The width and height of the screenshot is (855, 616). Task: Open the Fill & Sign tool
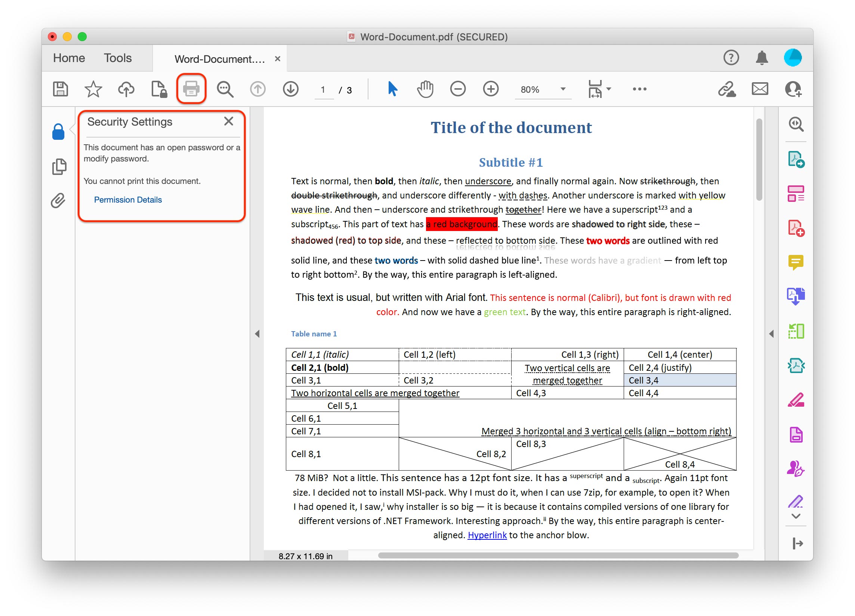(x=796, y=469)
